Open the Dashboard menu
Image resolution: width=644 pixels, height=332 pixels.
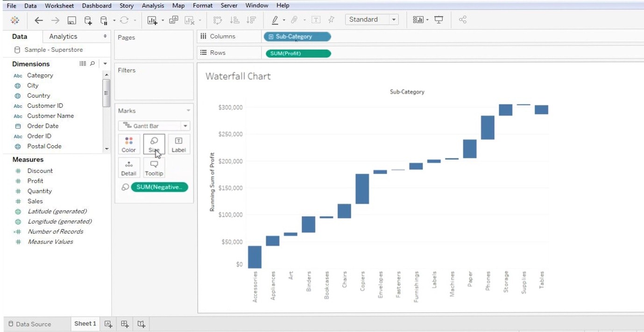(97, 6)
